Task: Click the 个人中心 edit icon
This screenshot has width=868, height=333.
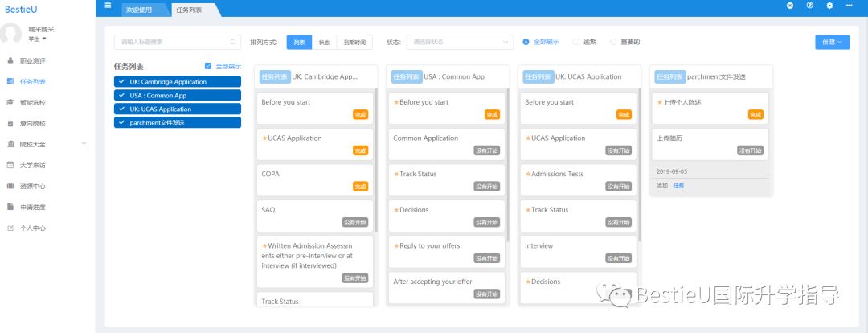Action: [x=10, y=228]
